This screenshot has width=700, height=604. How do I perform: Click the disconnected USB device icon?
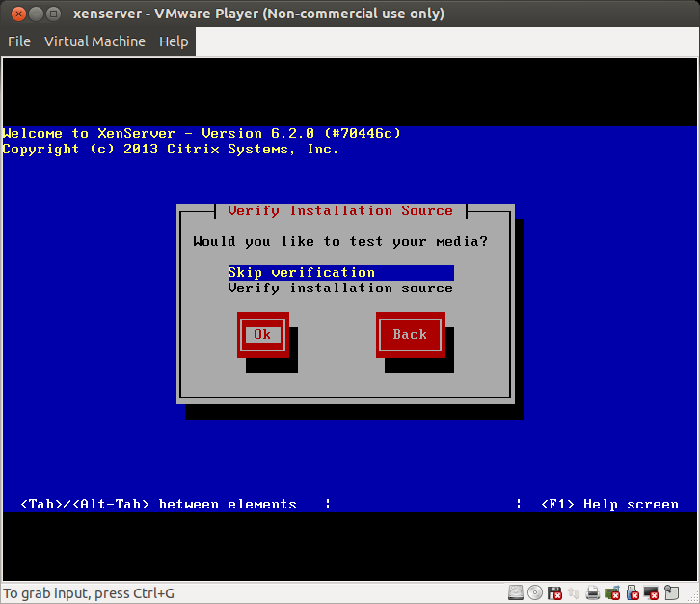(633, 592)
